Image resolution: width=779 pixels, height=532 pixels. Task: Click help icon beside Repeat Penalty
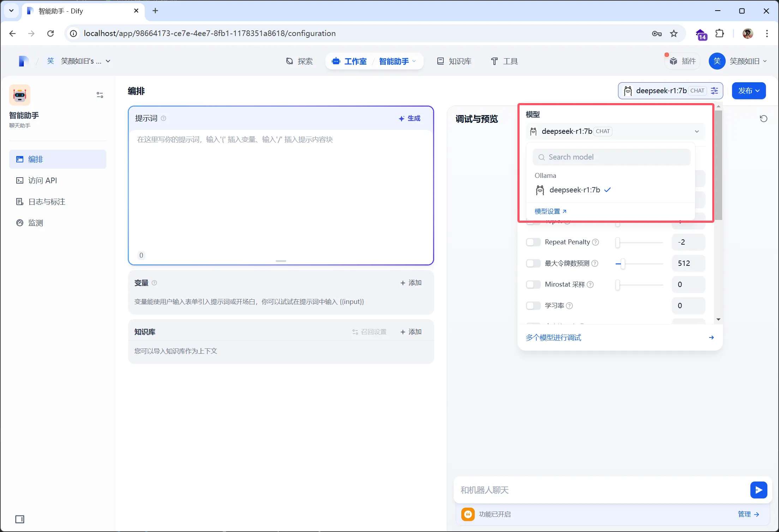click(595, 242)
